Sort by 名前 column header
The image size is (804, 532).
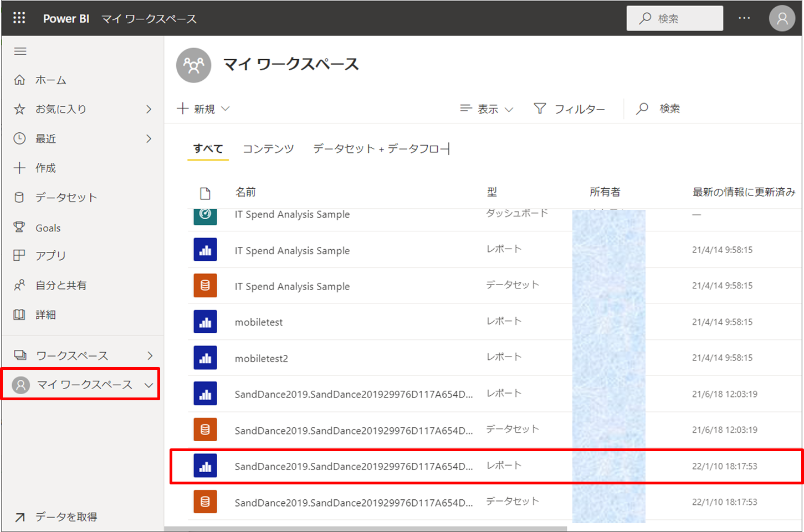245,192
